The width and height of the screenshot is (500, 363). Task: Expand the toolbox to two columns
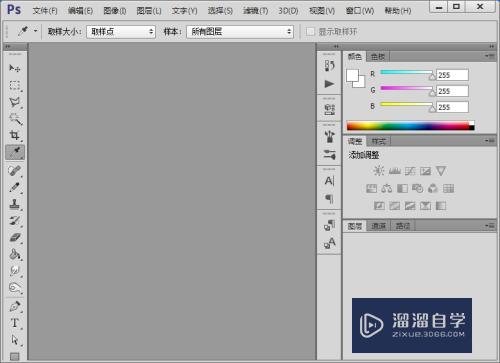click(x=8, y=47)
